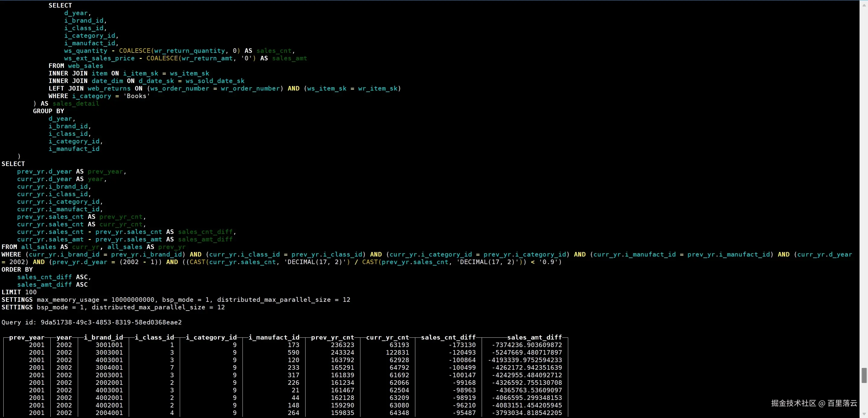The height and width of the screenshot is (418, 868).
Task: Click the Query id value text
Action: point(111,322)
